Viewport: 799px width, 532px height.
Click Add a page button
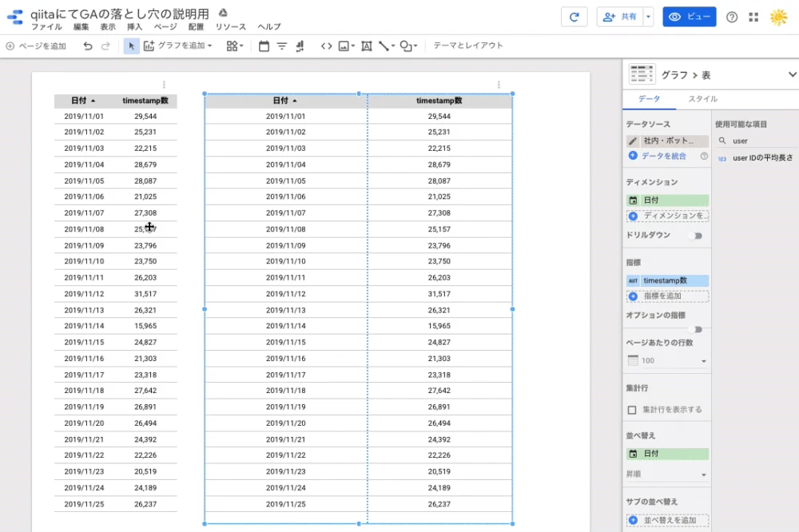point(36,46)
